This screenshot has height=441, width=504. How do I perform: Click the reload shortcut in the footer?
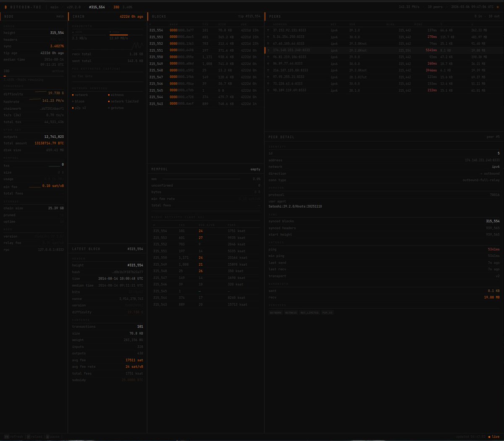coord(34,437)
